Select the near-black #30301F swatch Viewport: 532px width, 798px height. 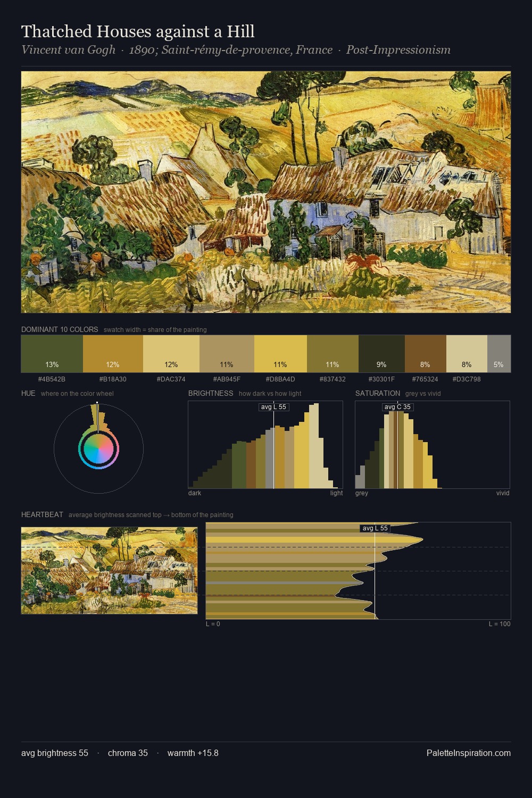pos(381,354)
